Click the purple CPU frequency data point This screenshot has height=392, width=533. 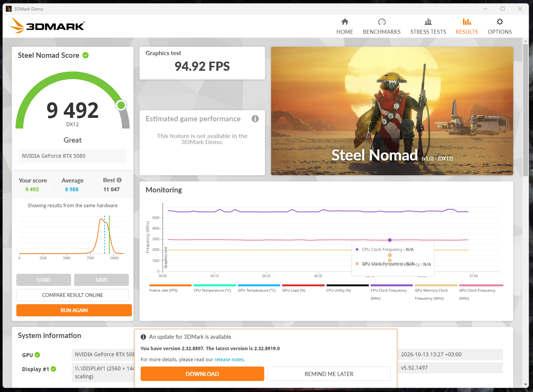coord(390,240)
